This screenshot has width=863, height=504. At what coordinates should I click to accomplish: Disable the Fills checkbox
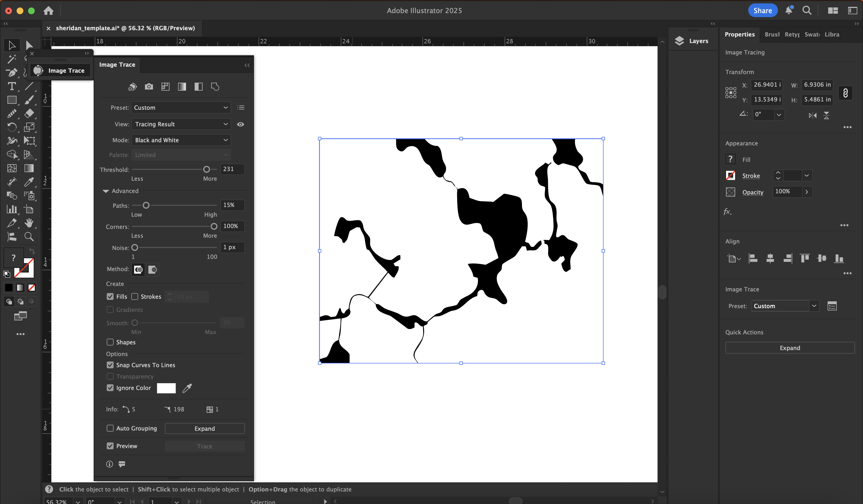(110, 296)
